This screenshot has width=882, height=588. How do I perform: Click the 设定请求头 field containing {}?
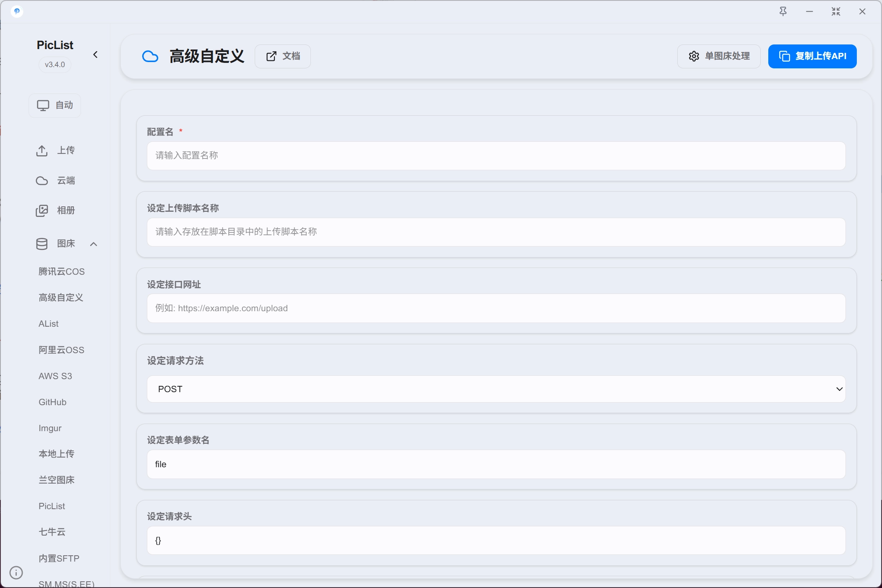496,541
